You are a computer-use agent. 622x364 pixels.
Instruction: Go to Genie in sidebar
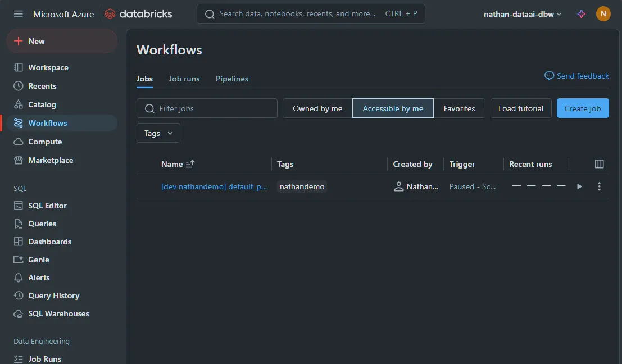(39, 260)
